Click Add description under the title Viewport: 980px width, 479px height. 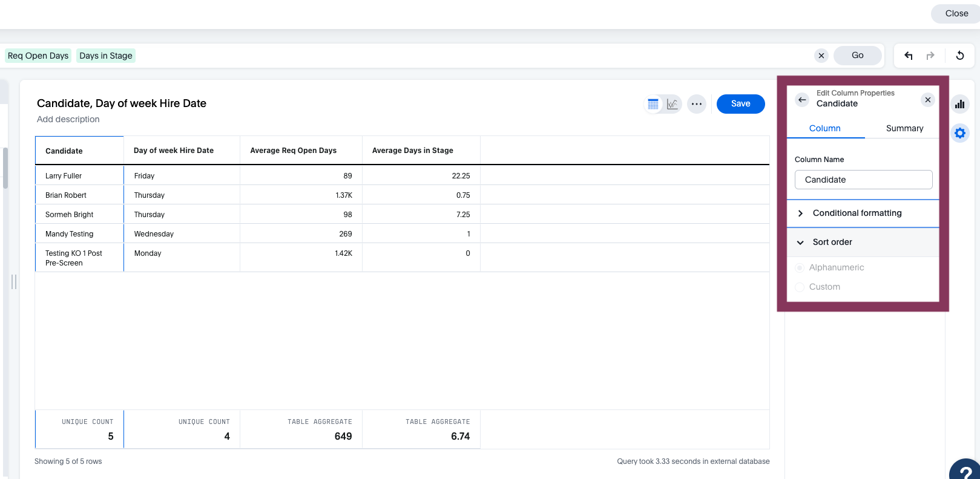tap(68, 119)
